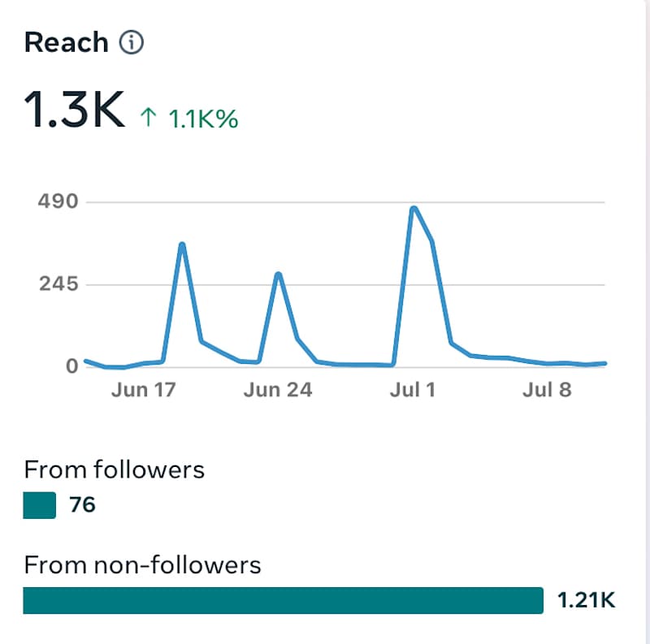Click the Jul 8 axis label

(547, 390)
